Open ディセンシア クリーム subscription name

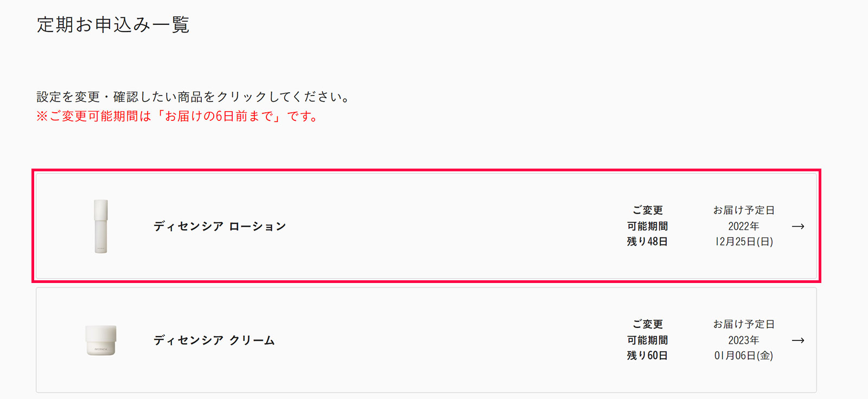pos(214,340)
